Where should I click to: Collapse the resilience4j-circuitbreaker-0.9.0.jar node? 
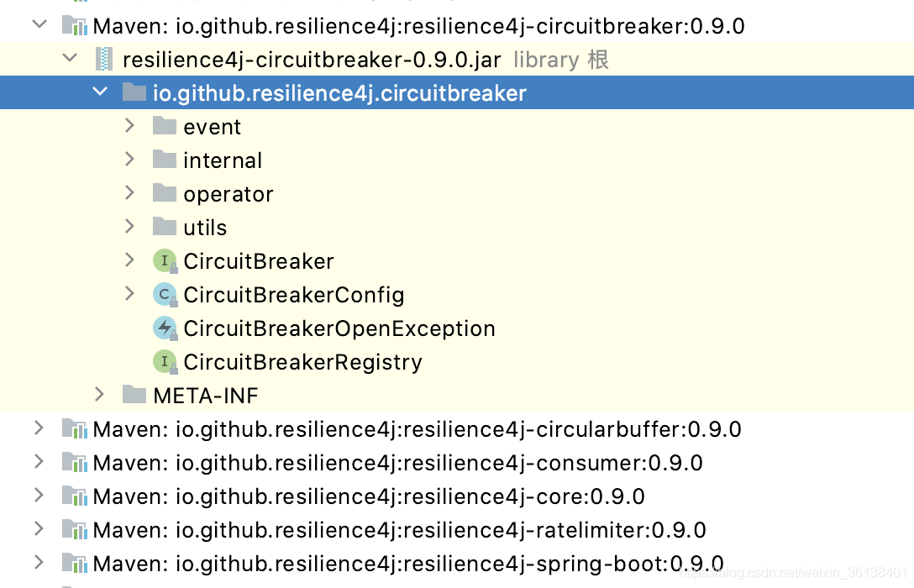click(x=70, y=59)
